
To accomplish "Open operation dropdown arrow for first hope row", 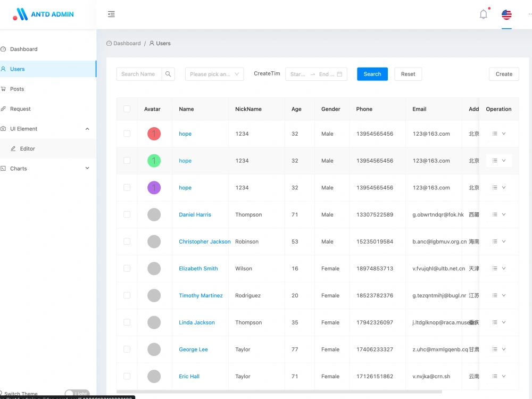I will coord(504,134).
